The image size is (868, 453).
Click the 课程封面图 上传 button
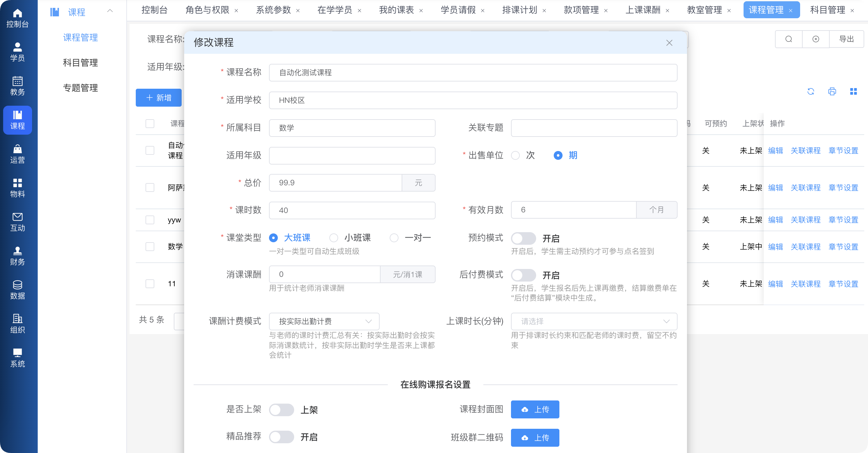click(x=535, y=410)
